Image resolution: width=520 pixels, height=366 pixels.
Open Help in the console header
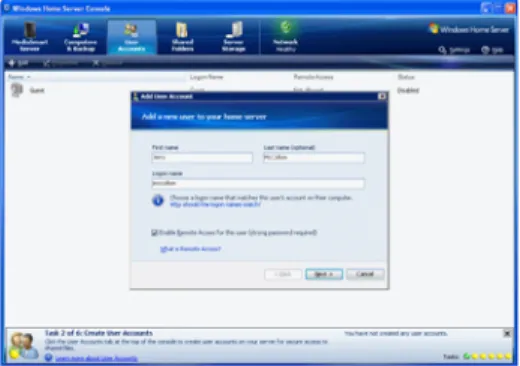(492, 50)
